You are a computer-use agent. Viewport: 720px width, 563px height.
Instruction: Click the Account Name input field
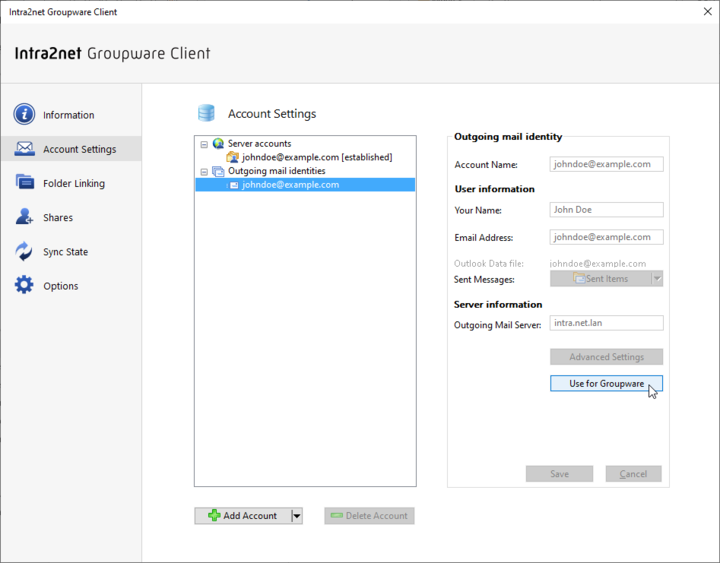[x=606, y=164]
